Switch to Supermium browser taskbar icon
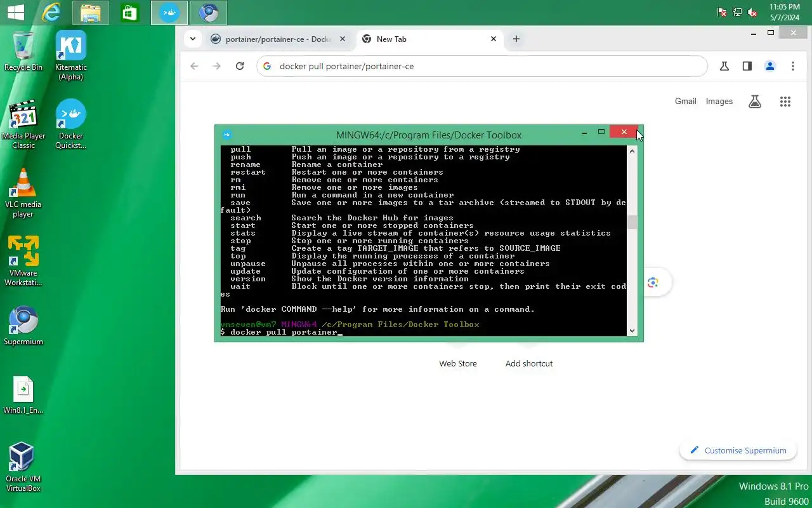This screenshot has height=508, width=812. pyautogui.click(x=209, y=12)
